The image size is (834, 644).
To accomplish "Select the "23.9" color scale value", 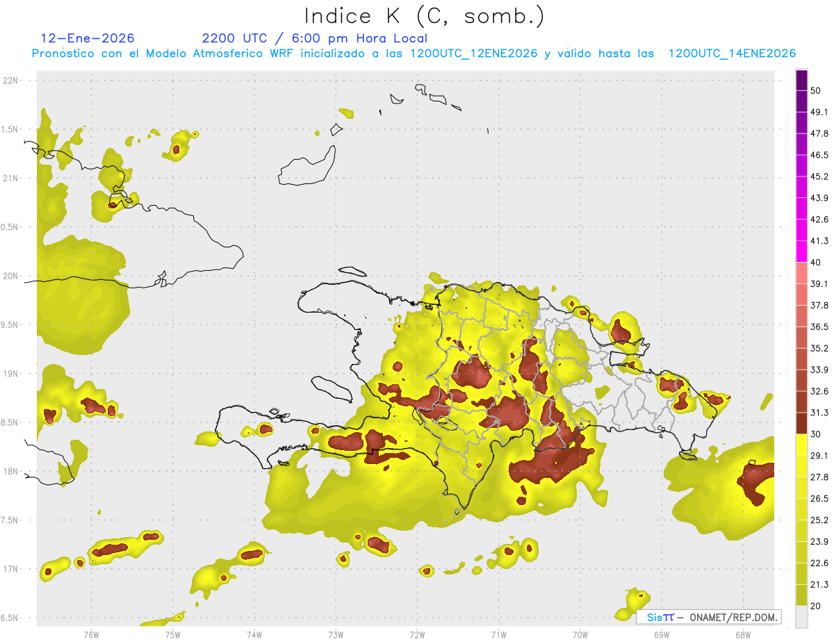I will [819, 541].
